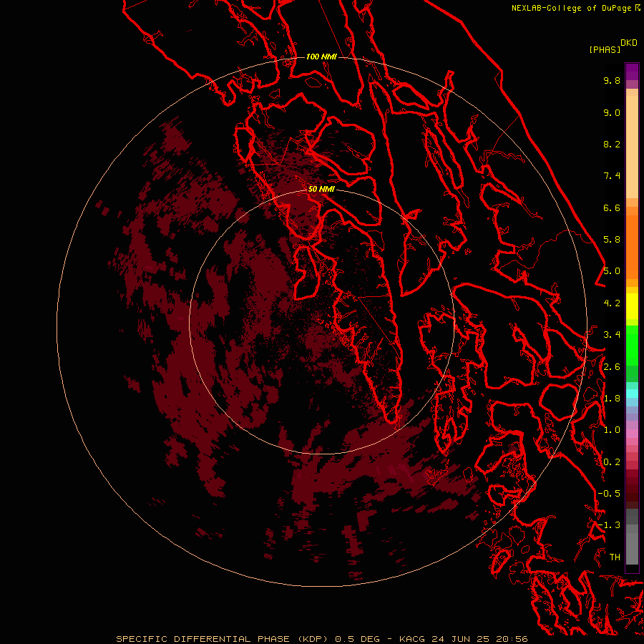Select the 3.4 legend value
Viewport: 644px width, 644px height.
[612, 335]
